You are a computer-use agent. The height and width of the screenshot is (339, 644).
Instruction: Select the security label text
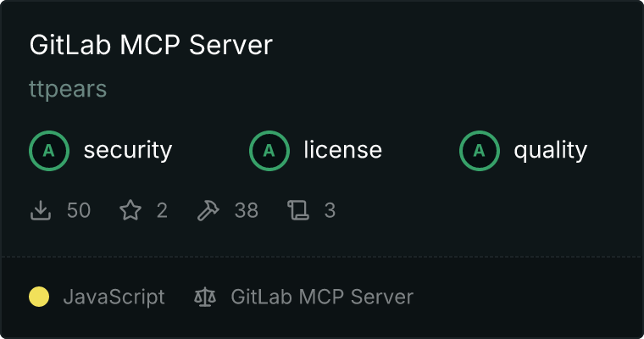pos(128,150)
